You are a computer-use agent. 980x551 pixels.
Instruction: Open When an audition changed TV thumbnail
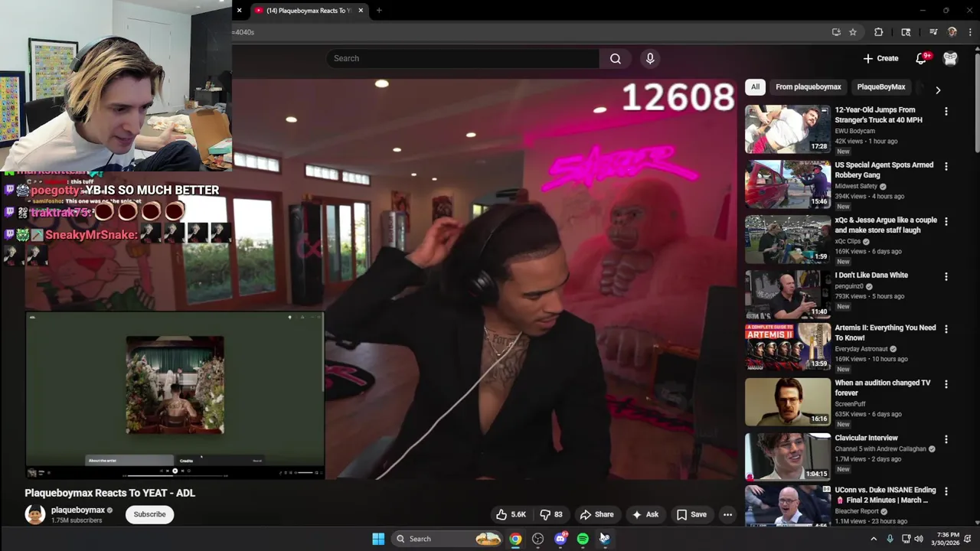tap(788, 402)
